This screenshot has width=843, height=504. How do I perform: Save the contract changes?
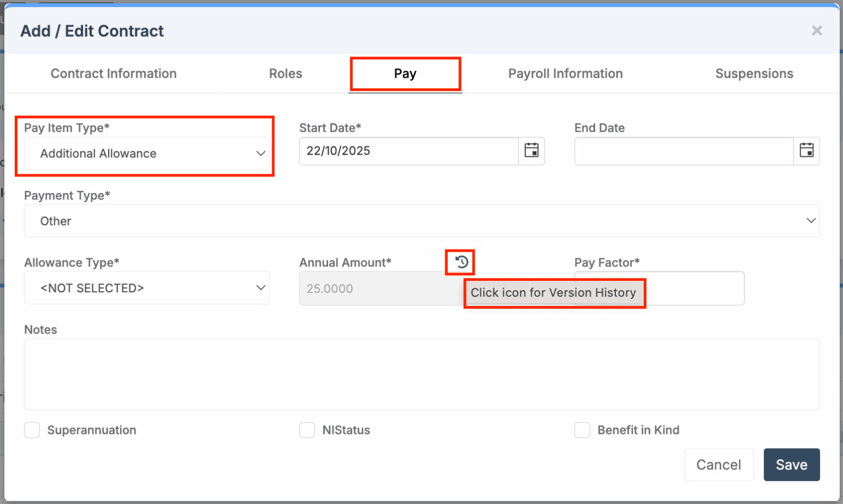pos(791,465)
